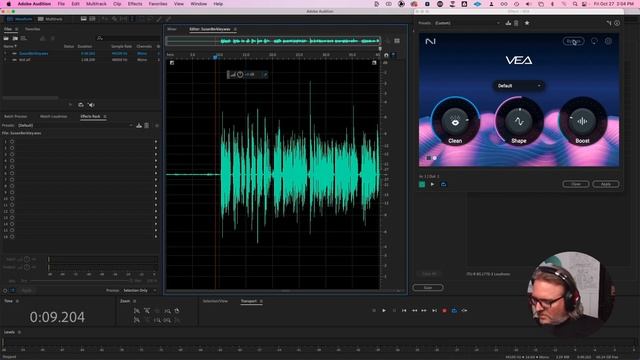This screenshot has width=640, height=360.
Task: Adjust the HUD volume gain knob on waveform
Action: [240, 75]
